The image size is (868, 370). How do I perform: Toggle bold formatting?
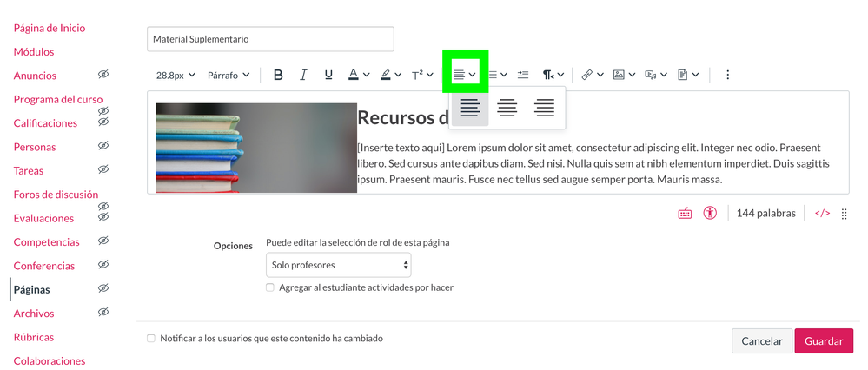coord(278,76)
